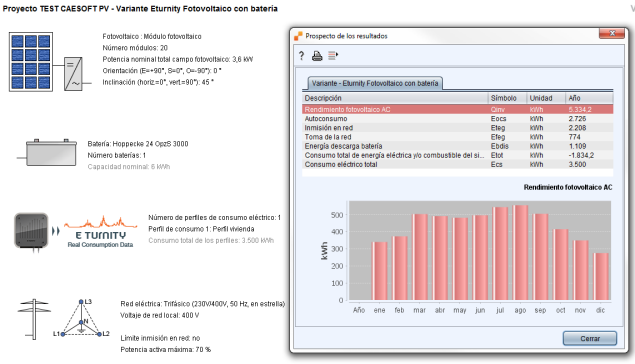Image resolution: width=635 pixels, height=364 pixels.
Task: Select Energía descarga batería row
Action: (458, 146)
